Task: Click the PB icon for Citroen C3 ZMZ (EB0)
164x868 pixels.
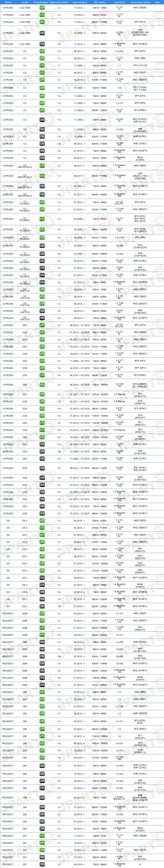Action: click(x=42, y=58)
